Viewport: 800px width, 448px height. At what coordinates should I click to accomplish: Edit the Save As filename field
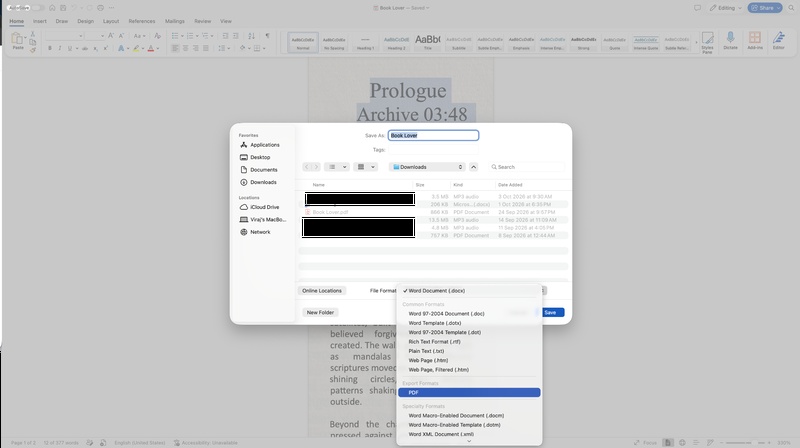(x=433, y=135)
